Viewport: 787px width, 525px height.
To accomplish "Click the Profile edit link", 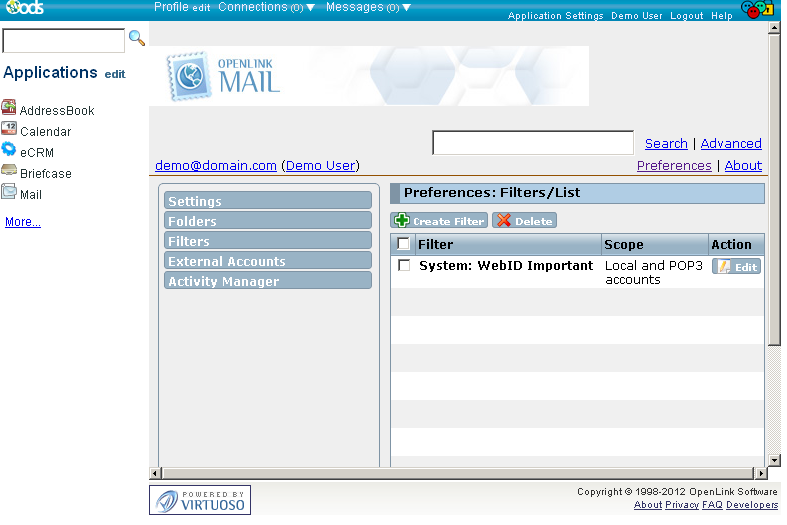I will click(201, 8).
